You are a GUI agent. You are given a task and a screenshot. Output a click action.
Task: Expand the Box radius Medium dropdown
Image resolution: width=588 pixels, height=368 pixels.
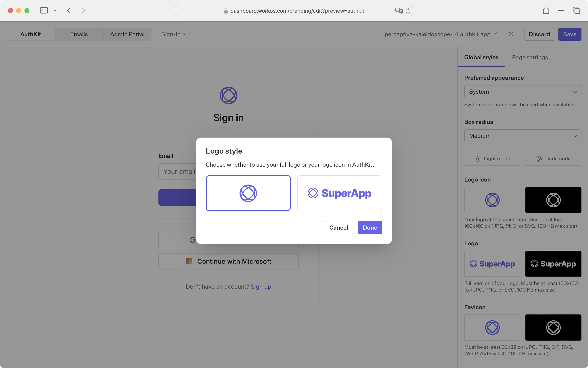[523, 136]
